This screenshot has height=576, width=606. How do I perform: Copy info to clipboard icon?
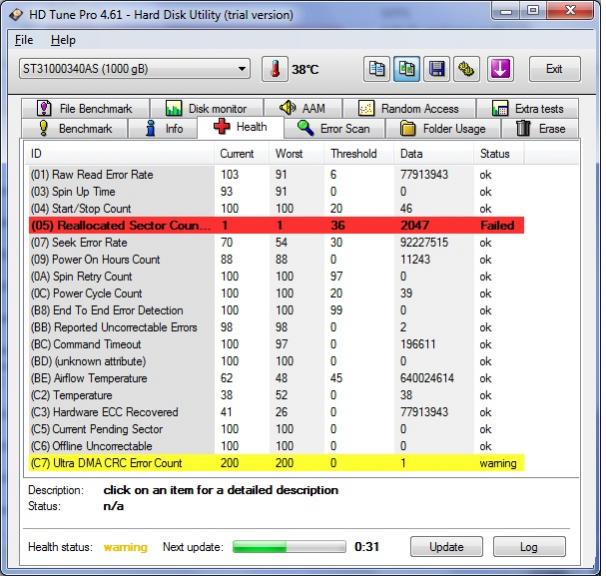(376, 69)
